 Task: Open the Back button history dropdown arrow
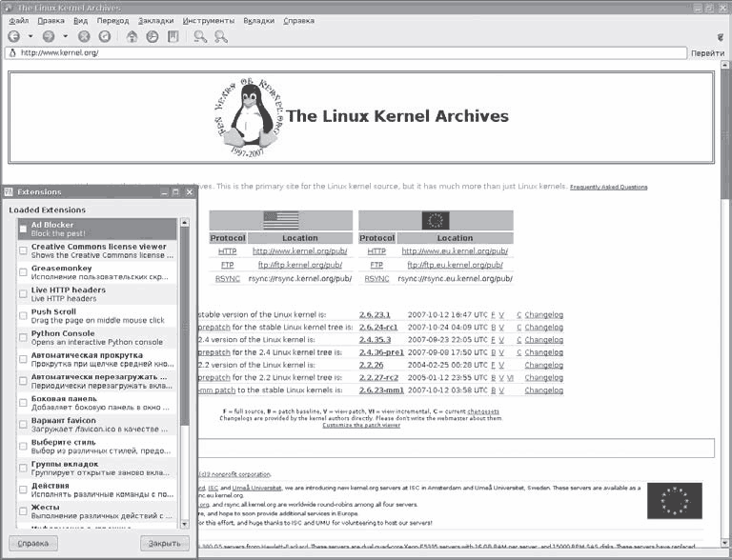pos(29,37)
